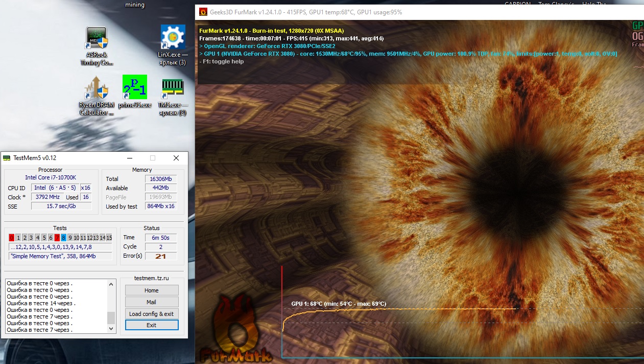Select the red test 7 indicator box

pos(57,238)
